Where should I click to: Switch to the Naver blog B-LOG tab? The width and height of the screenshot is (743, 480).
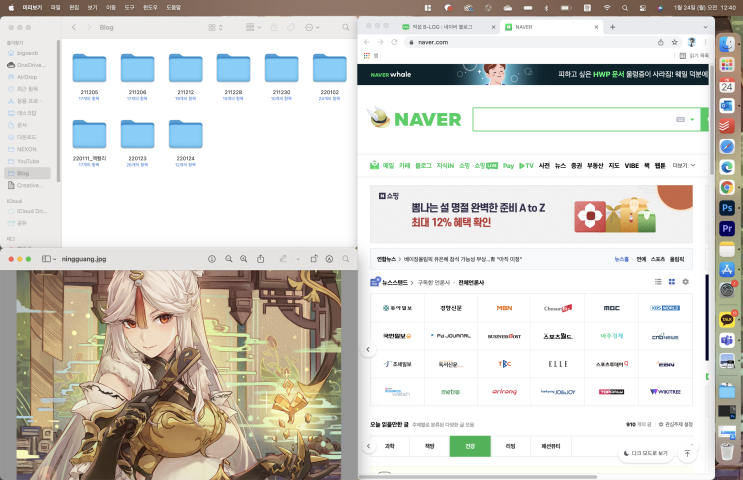pyautogui.click(x=443, y=27)
